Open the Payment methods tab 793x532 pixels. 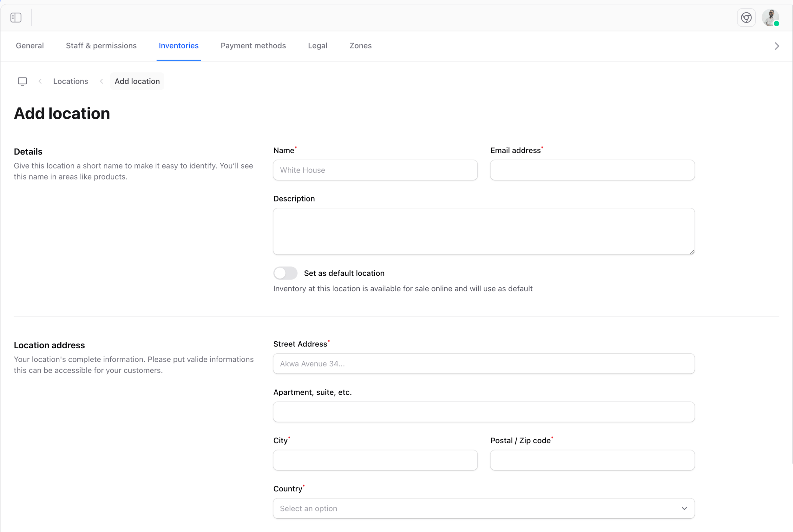253,45
